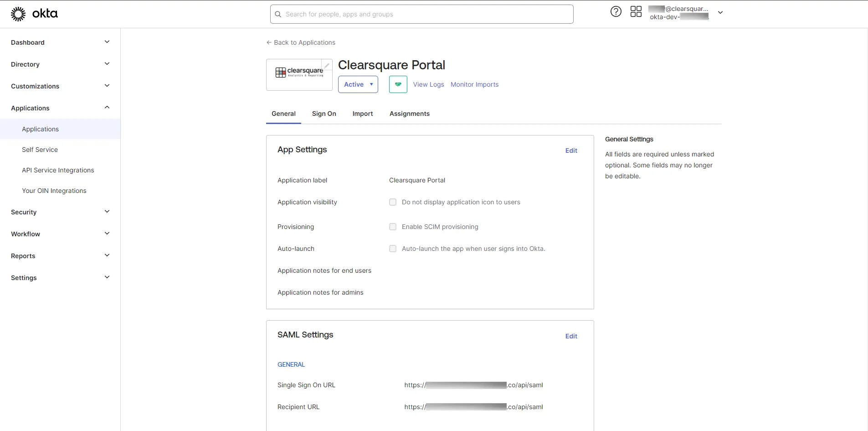Click the Single Sign On URL value
The width and height of the screenshot is (868, 431).
click(x=474, y=385)
